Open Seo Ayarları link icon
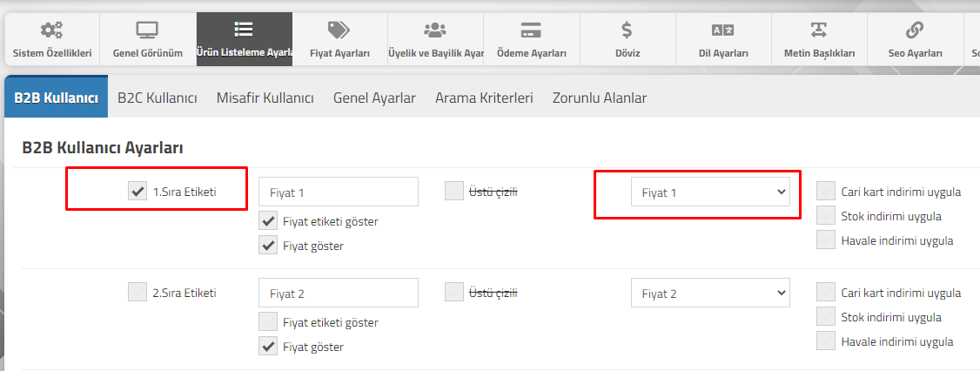This screenshot has width=980, height=371. click(x=915, y=30)
